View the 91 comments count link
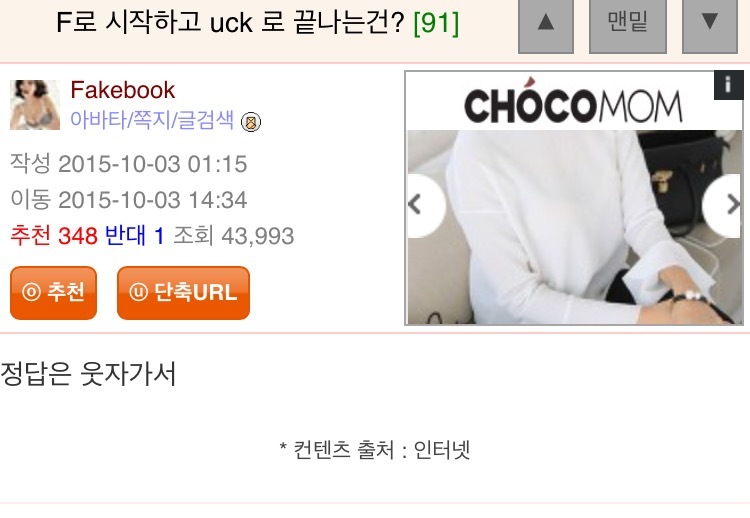Viewport: 750px width, 518px height. (436, 22)
